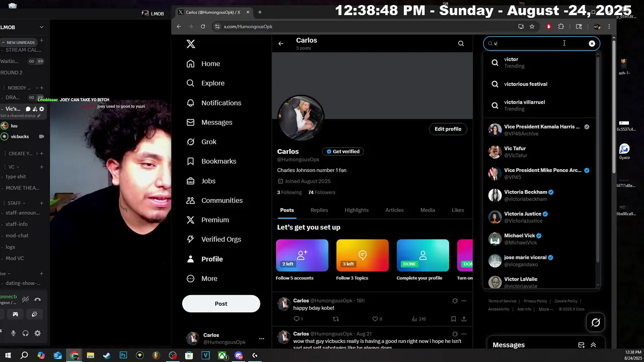
Task: Open Discord soundboard button
Action: [x=34, y=314]
